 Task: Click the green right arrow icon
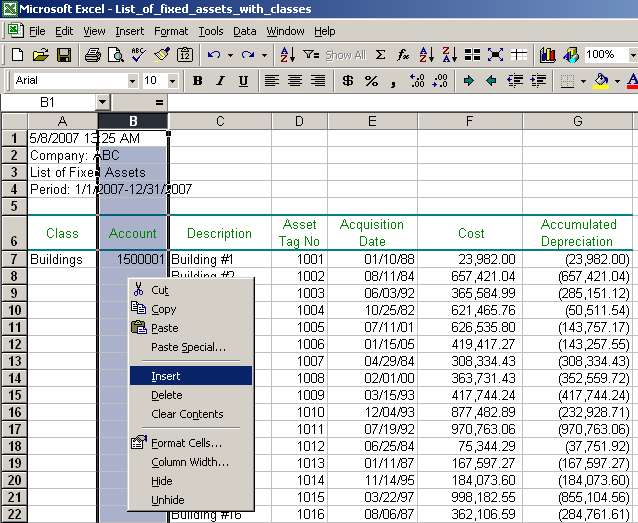tap(468, 81)
